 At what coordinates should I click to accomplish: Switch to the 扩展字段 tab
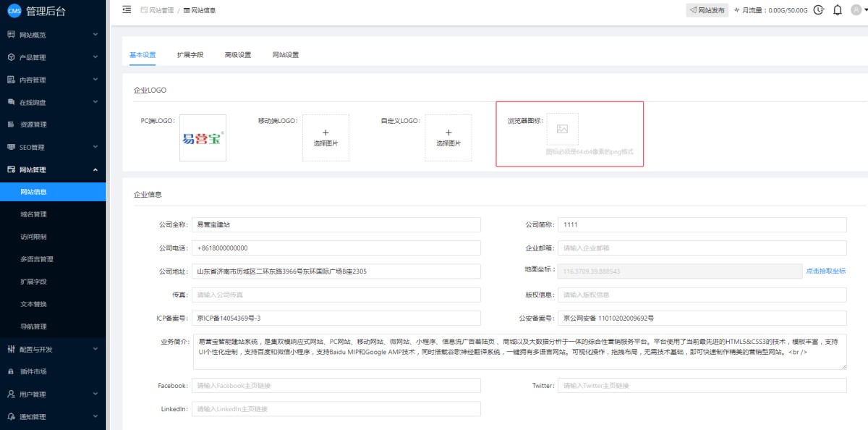point(190,55)
